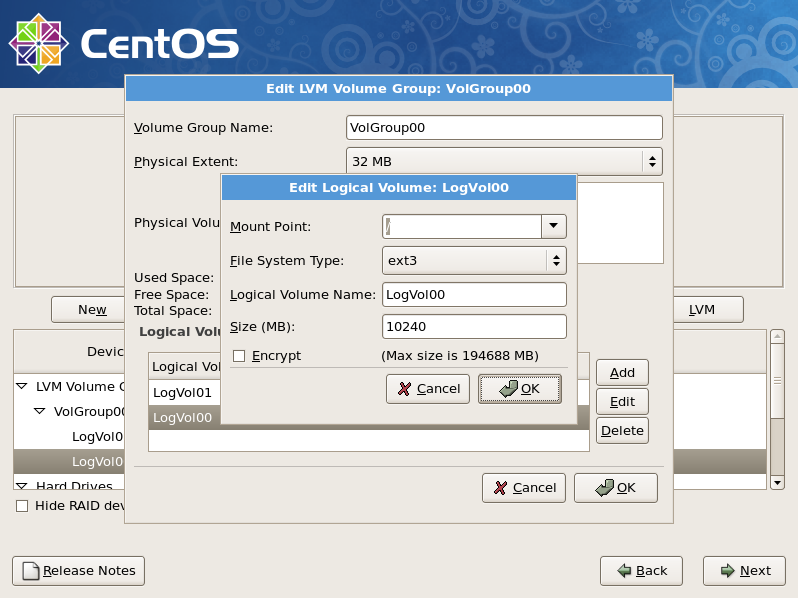The image size is (798, 598).
Task: Click the Logical Volume Name field
Action: pyautogui.click(x=474, y=295)
